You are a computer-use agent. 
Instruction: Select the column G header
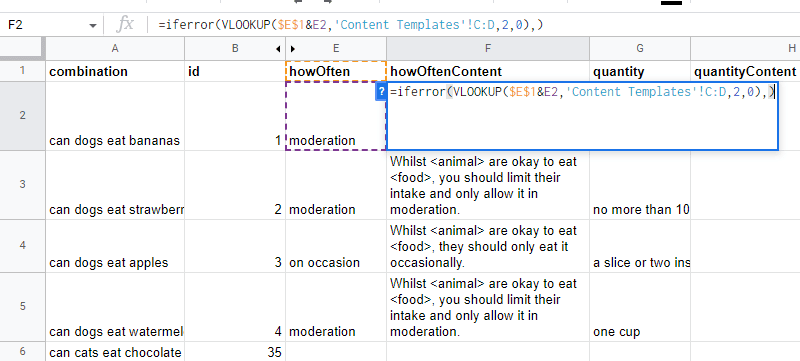(640, 48)
